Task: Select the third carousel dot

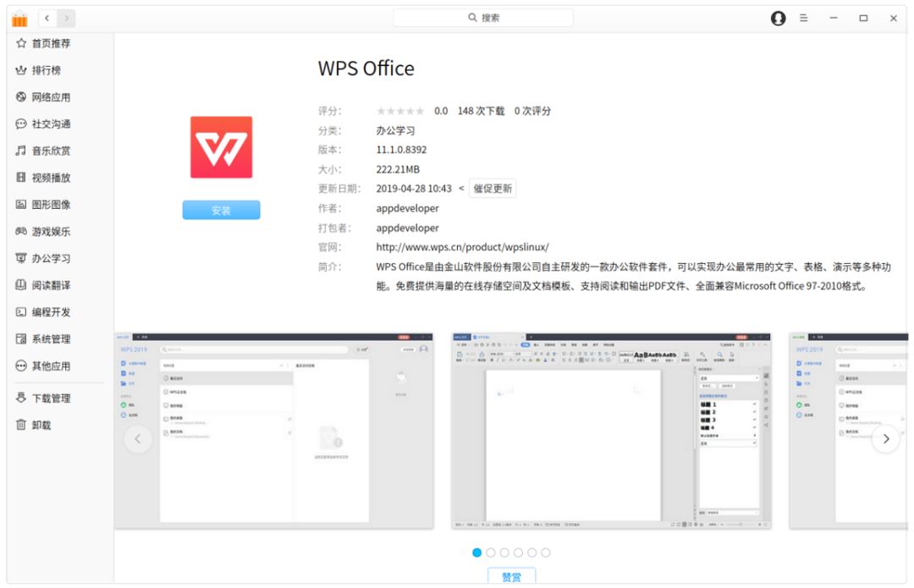Action: click(x=504, y=552)
